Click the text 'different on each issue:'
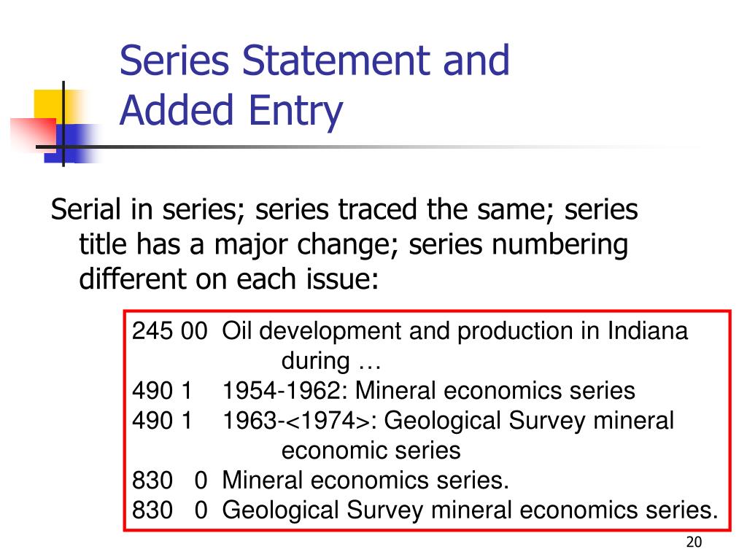The image size is (747, 560). tap(228, 279)
